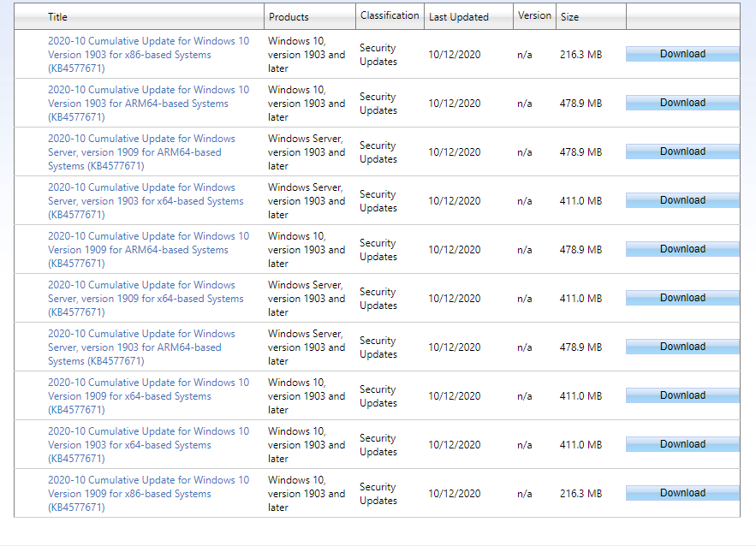Open Windows 10 Version 1903 x86-based update link
Screen dimensions: 756x558
pyautogui.click(x=148, y=55)
